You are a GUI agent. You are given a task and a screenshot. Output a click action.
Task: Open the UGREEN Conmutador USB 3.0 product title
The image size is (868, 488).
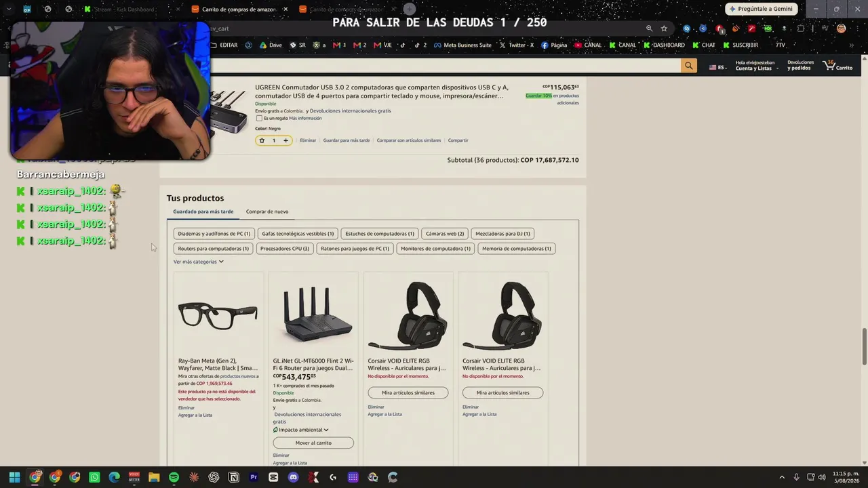point(382,91)
